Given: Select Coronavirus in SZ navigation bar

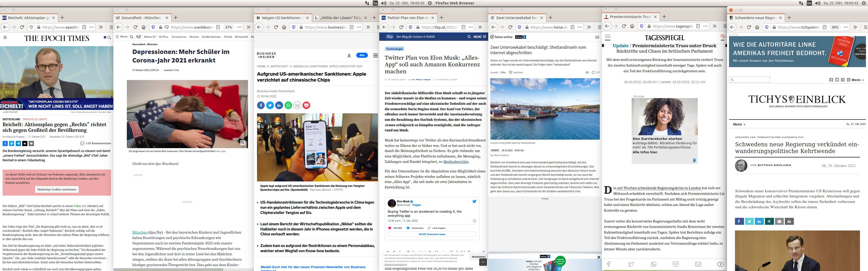Looking at the screenshot, I should click(179, 37).
